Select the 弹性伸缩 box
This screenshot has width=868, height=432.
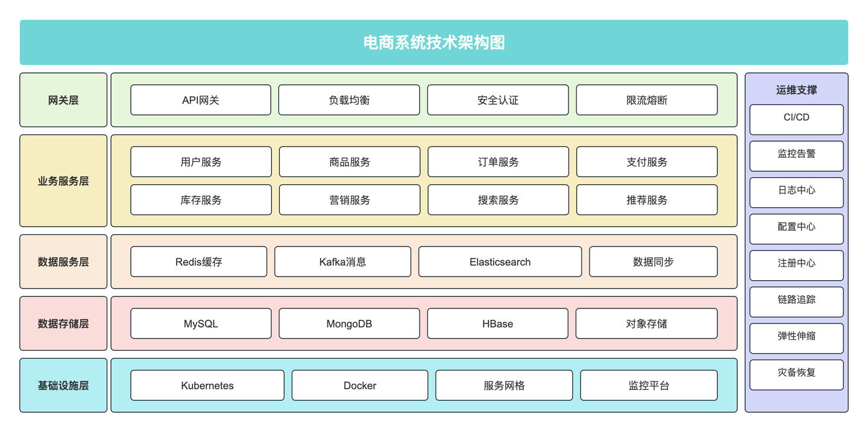(796, 338)
